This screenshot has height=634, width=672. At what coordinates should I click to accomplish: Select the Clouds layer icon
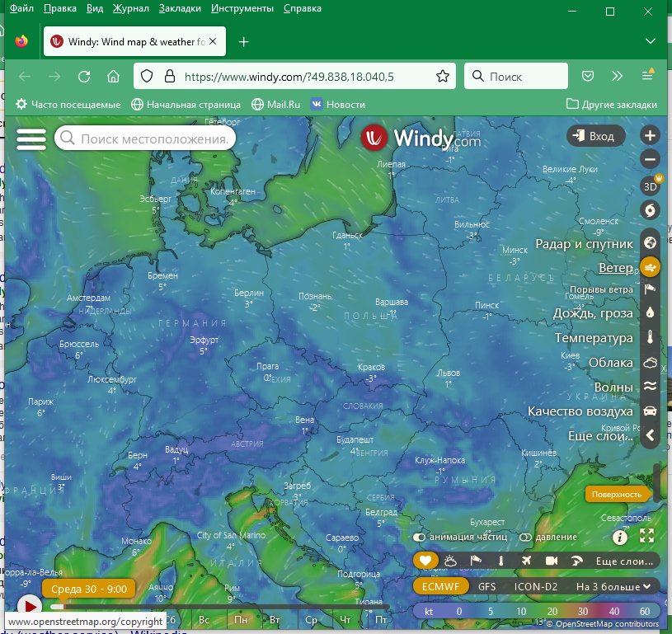(650, 363)
